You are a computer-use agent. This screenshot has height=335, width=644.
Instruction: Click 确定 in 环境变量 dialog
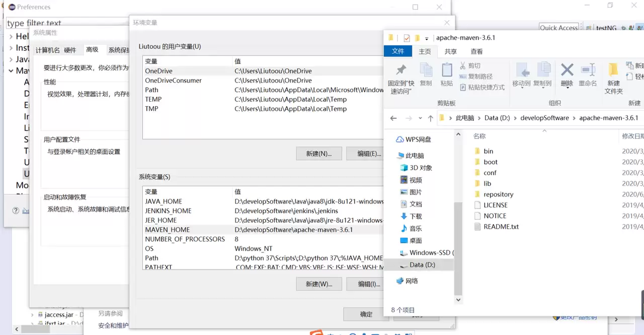click(x=366, y=314)
